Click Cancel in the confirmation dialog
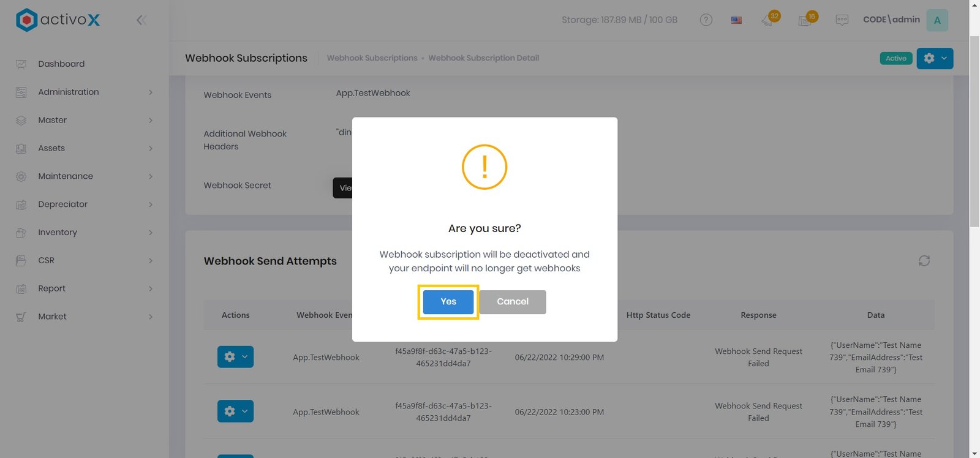 (x=513, y=302)
